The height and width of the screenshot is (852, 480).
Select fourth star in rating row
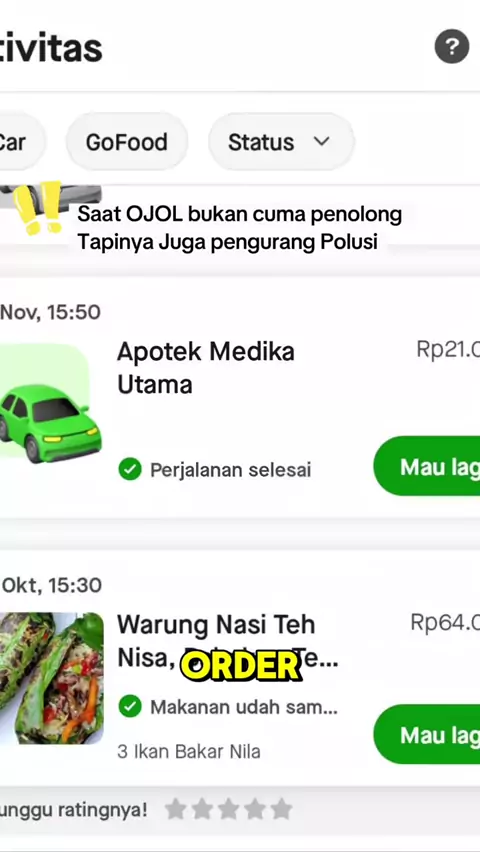[x=255, y=809]
